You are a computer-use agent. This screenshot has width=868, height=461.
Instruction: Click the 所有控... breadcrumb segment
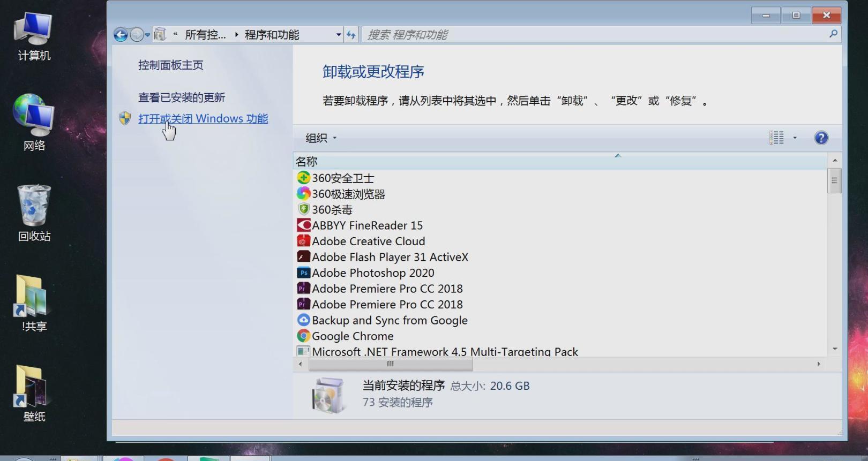pos(205,35)
